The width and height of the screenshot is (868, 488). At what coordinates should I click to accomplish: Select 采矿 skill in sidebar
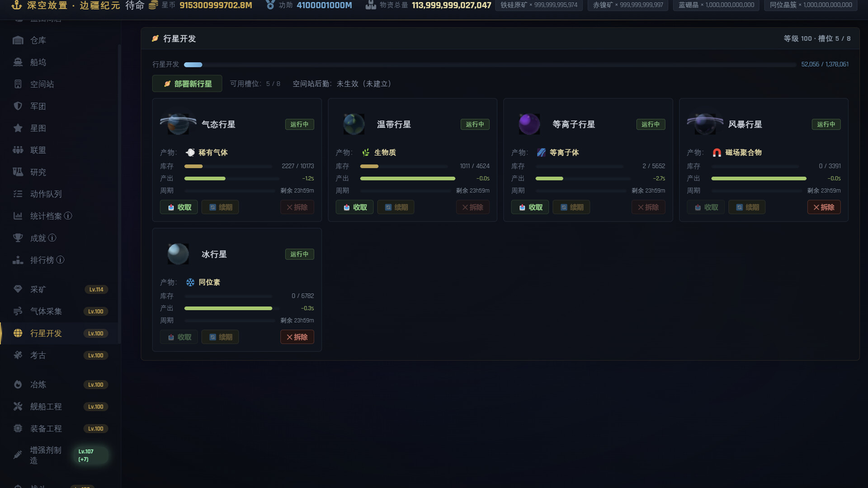tap(60, 289)
